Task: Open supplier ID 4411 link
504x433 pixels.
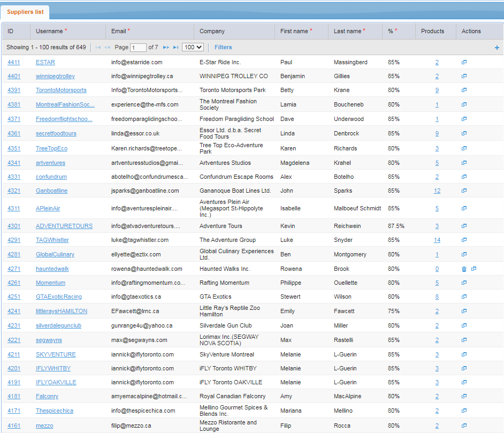Action: pyautogui.click(x=14, y=62)
